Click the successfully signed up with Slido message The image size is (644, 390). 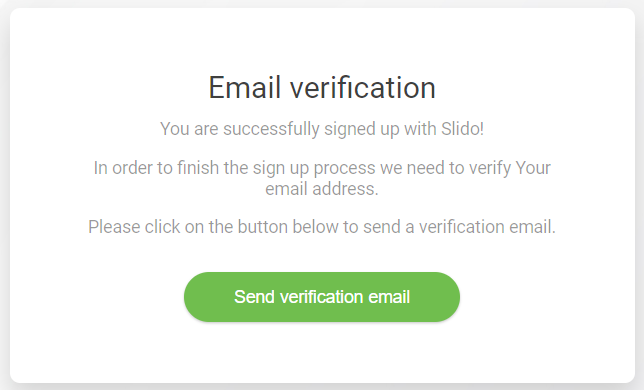pyautogui.click(x=322, y=129)
